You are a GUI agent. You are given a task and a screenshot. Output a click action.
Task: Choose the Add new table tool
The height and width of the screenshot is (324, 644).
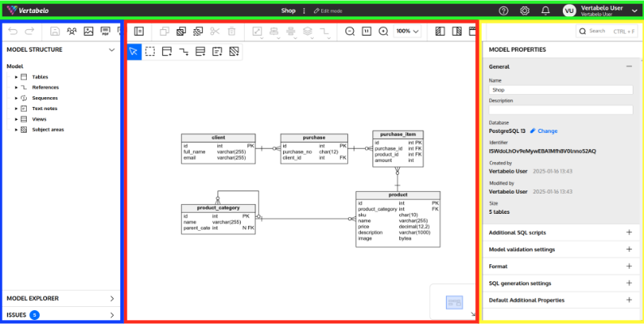coord(167,52)
